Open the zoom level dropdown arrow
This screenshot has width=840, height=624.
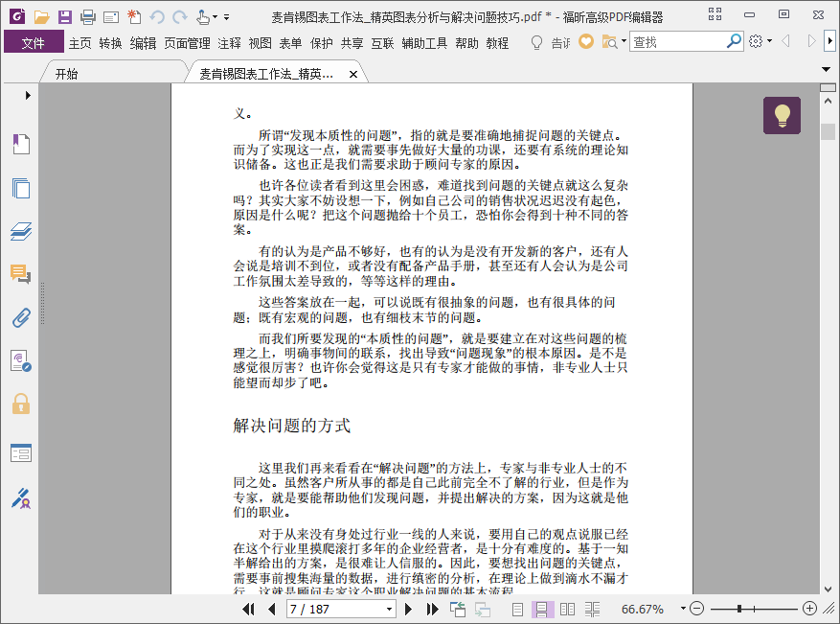coord(683,609)
